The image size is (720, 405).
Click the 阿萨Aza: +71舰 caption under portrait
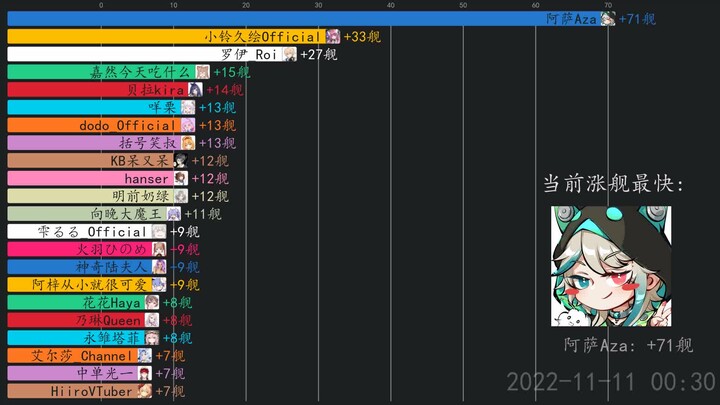click(x=628, y=345)
